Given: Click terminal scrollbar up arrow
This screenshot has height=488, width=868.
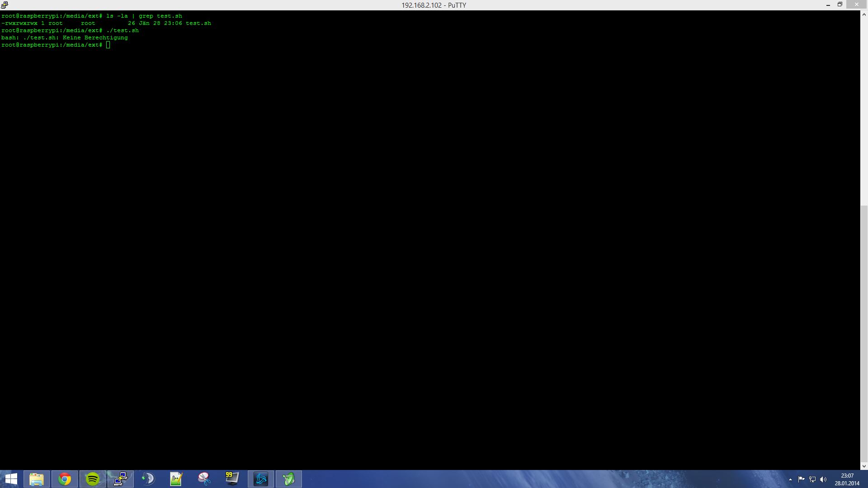Looking at the screenshot, I should pos(864,14).
